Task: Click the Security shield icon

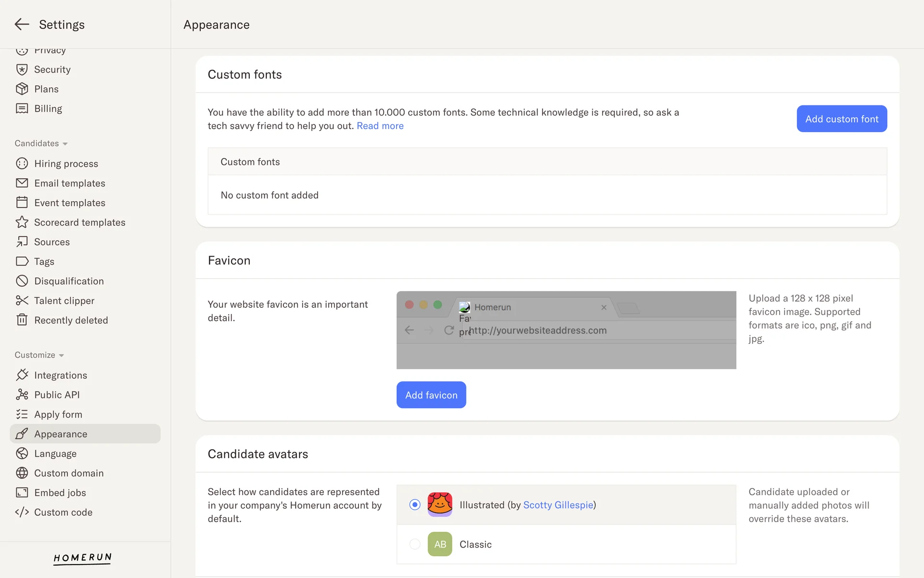Action: pos(22,69)
